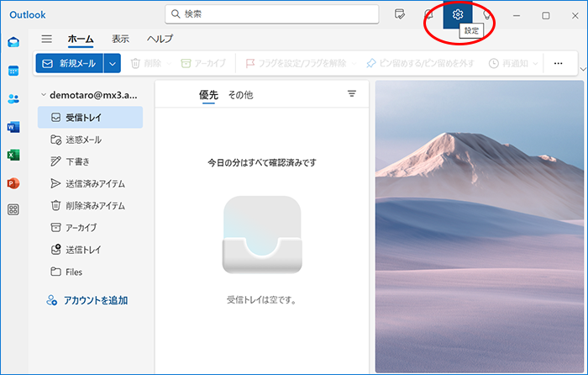
Task: Expand the 新規メール dropdown arrow
Action: point(113,63)
